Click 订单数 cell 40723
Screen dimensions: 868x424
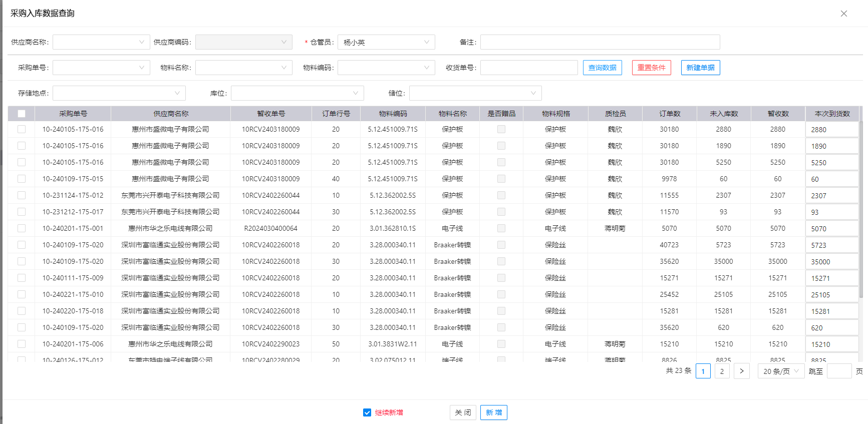[669, 245]
